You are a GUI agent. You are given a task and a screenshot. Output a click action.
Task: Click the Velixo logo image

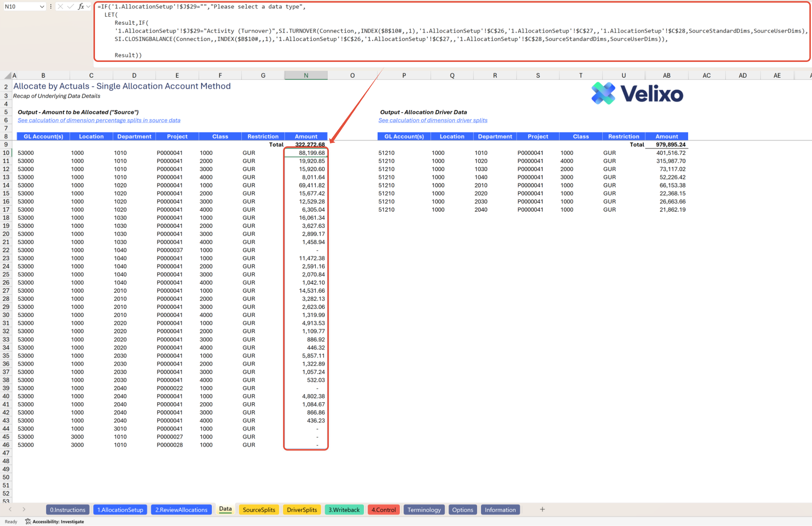point(637,94)
